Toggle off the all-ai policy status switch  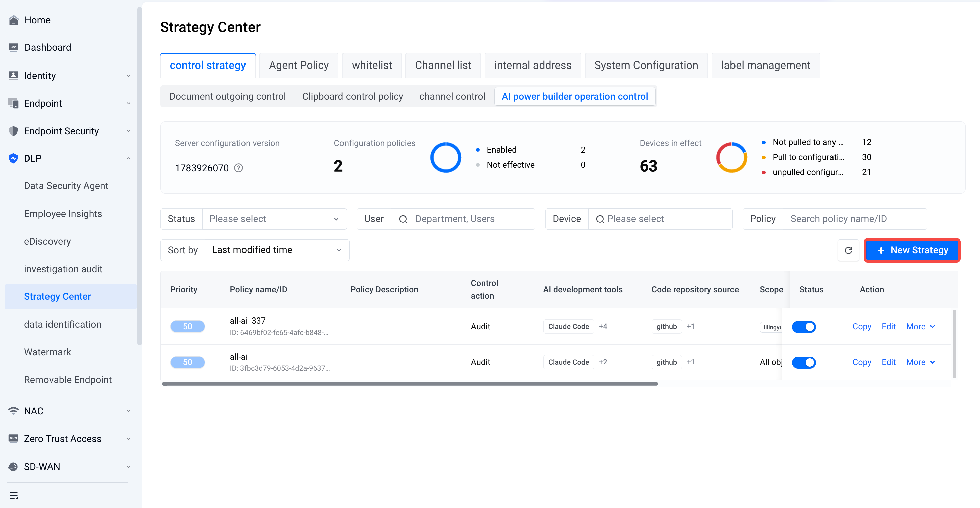coord(803,362)
